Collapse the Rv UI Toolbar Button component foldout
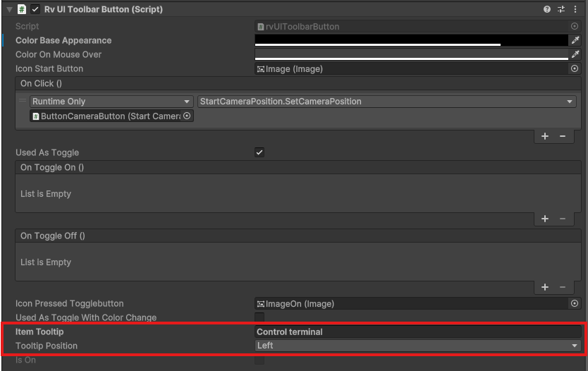The height and width of the screenshot is (371, 588). (x=9, y=10)
